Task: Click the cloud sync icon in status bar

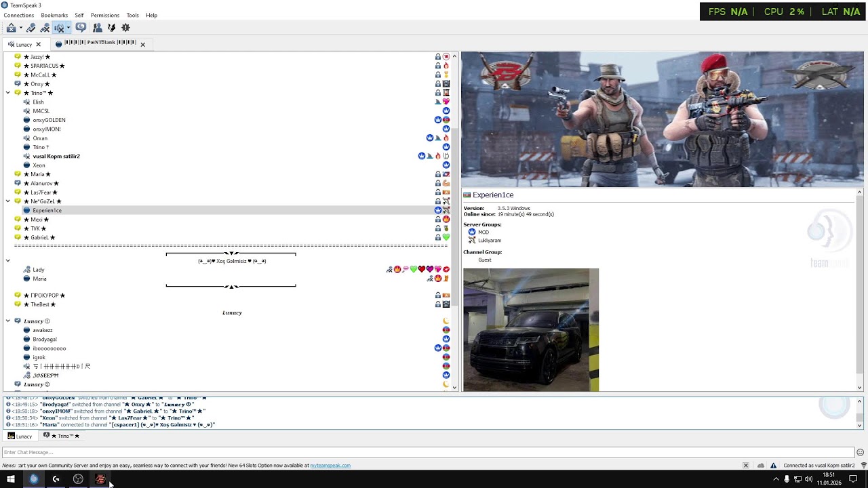Action: (x=760, y=466)
